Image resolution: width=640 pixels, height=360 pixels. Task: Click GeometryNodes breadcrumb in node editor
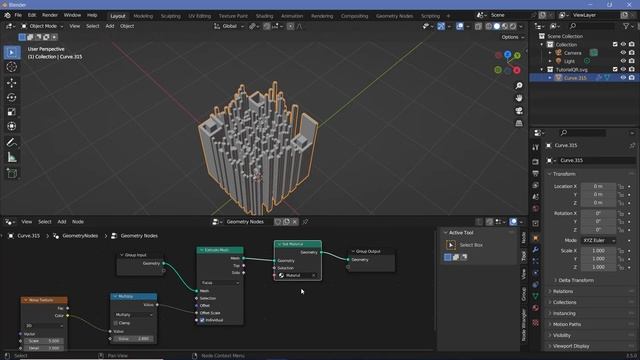[80, 236]
